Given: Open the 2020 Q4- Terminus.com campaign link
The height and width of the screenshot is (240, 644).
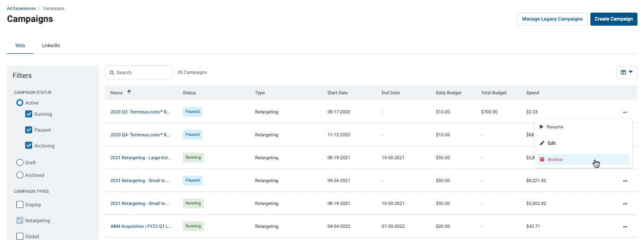Looking at the screenshot, I should pos(140,135).
